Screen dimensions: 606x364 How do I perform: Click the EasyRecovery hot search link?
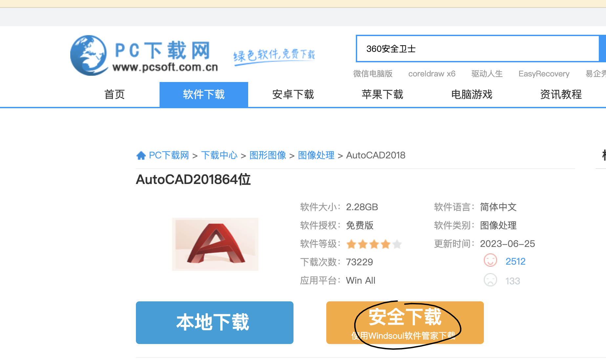coord(544,74)
